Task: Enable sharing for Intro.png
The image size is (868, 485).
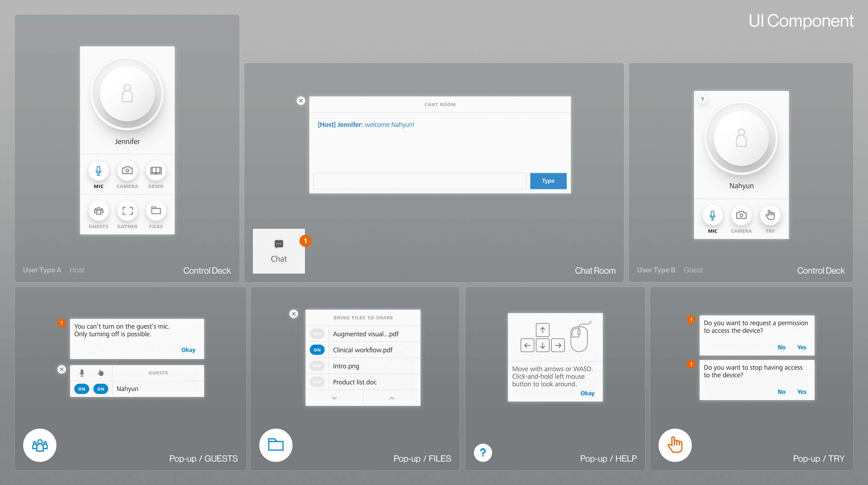Action: click(317, 366)
